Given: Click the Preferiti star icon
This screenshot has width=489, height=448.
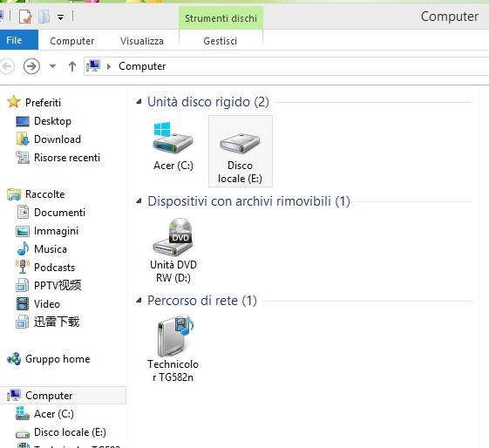Looking at the screenshot, I should pyautogui.click(x=14, y=102).
